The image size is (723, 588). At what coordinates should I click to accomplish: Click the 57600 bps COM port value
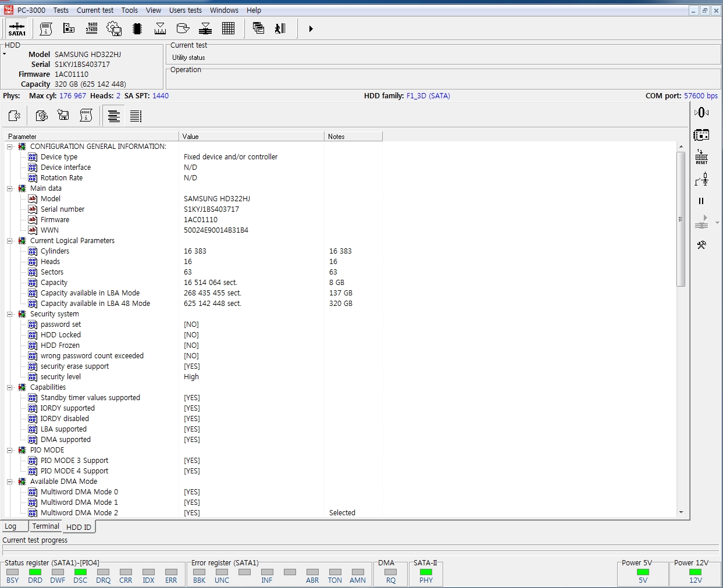[701, 96]
